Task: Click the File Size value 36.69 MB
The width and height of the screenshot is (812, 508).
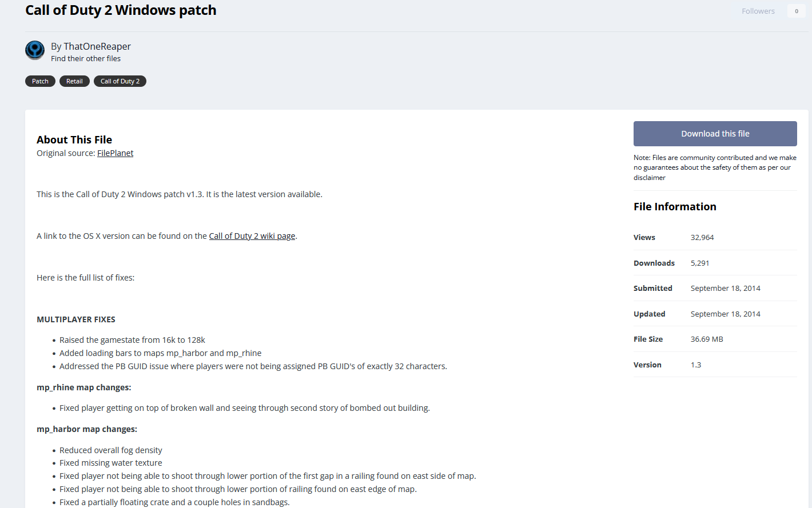Action: click(707, 339)
